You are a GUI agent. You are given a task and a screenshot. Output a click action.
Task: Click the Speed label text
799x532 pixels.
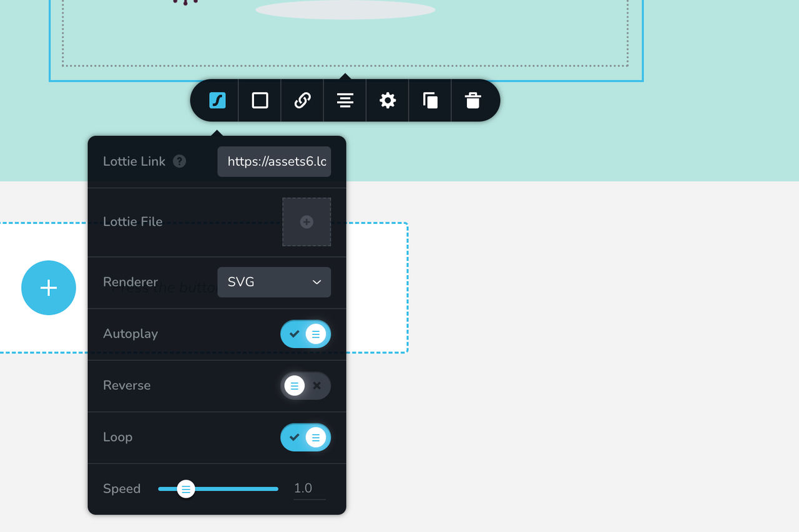[x=122, y=489]
